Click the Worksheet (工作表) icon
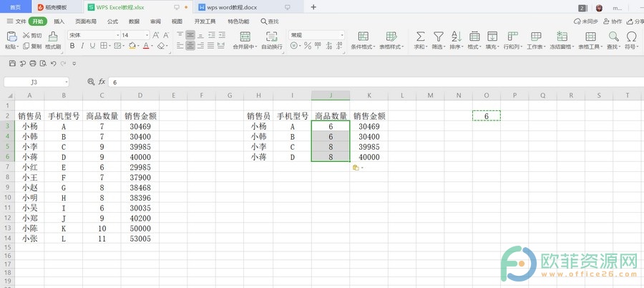 click(x=536, y=37)
